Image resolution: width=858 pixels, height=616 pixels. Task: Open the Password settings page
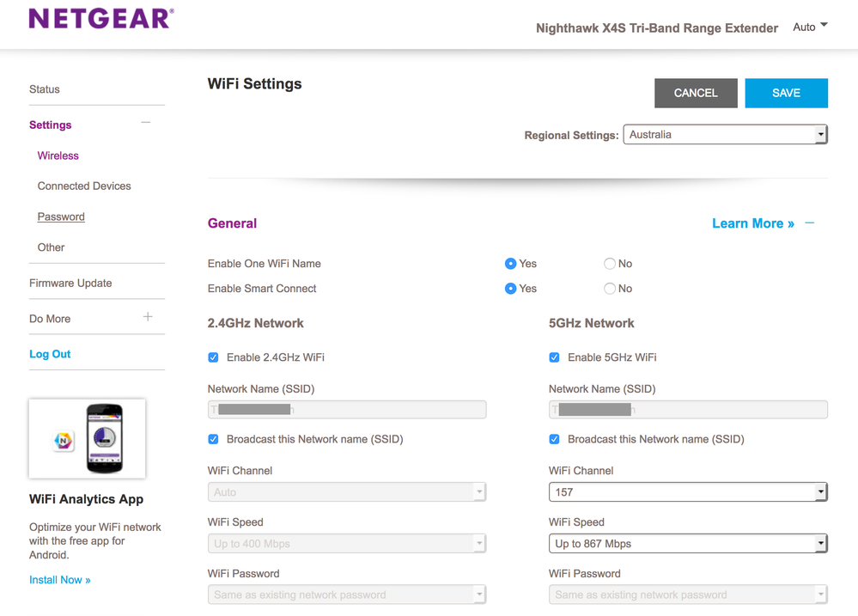tap(61, 217)
